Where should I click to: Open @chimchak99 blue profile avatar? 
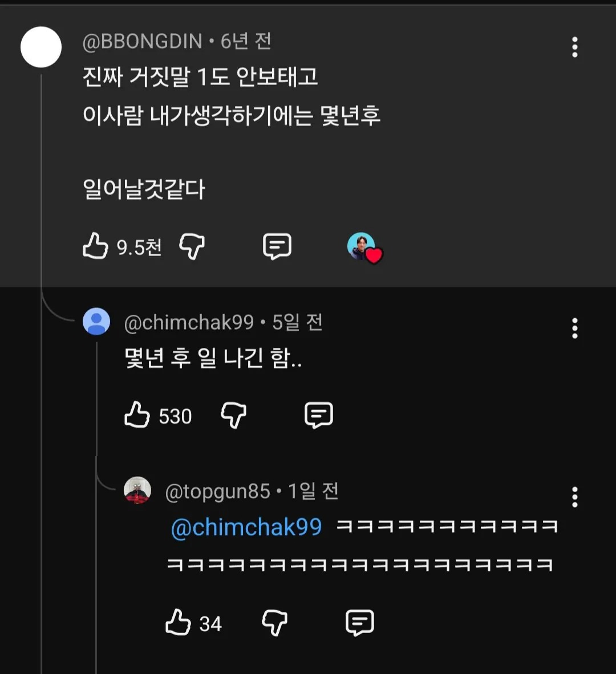pyautogui.click(x=96, y=321)
